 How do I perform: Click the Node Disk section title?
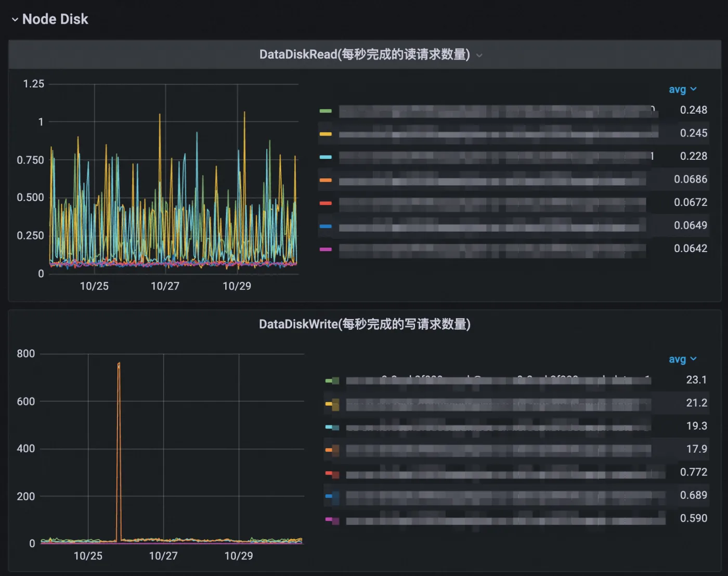pos(55,19)
